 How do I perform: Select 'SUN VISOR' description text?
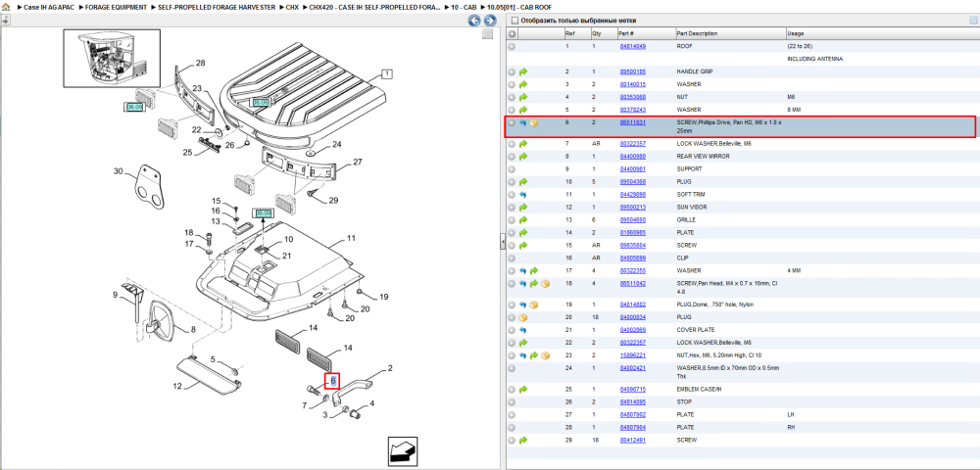[691, 208]
